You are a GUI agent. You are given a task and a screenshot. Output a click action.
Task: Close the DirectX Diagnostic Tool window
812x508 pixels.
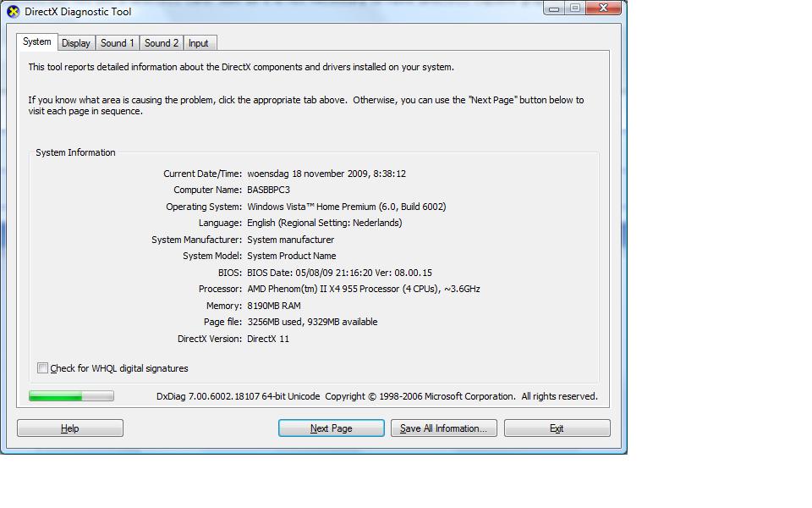pyautogui.click(x=603, y=8)
